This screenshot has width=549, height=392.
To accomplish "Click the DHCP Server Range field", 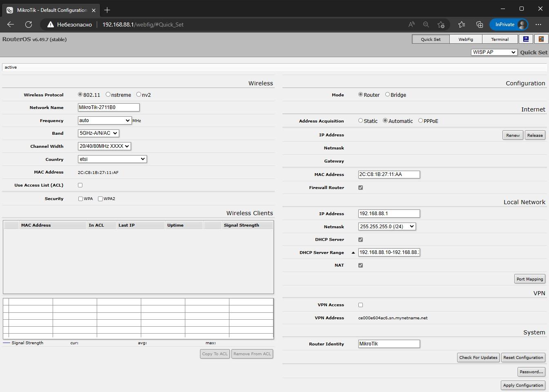I will 389,252.
